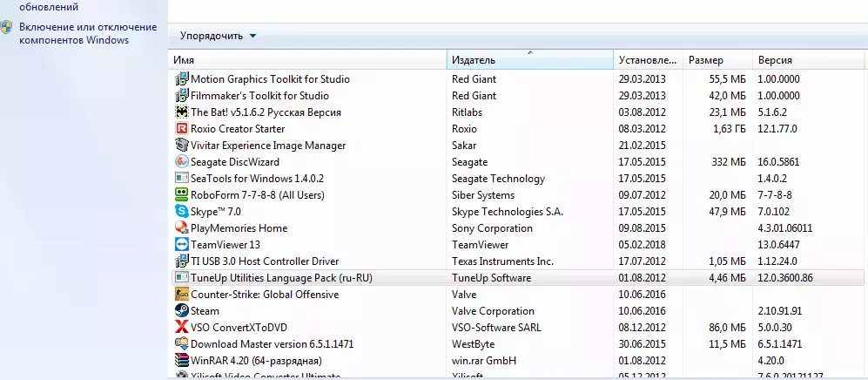This screenshot has height=380, width=868.
Task: Click publisher Valve Corporation cell
Action: pyautogui.click(x=494, y=311)
